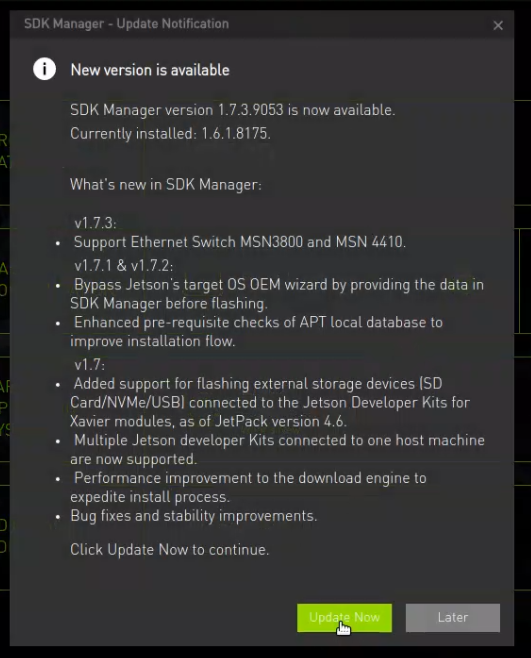This screenshot has height=658, width=531.
Task: Click the Bug fixes and stability improvements entry
Action: [194, 516]
